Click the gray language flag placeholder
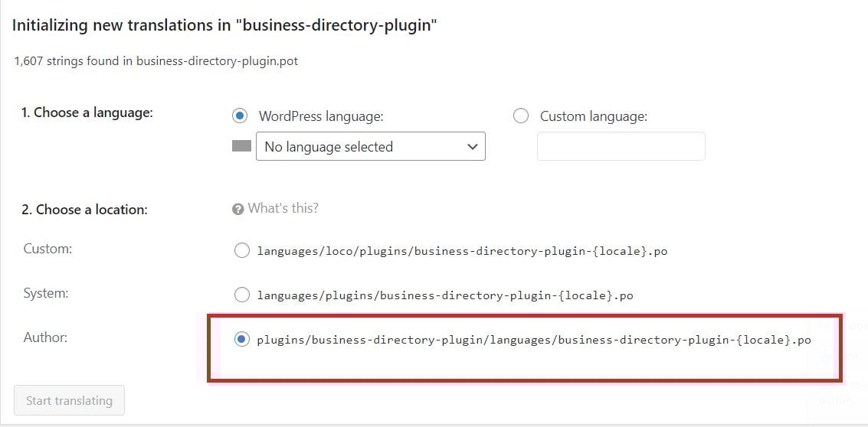 (x=241, y=146)
